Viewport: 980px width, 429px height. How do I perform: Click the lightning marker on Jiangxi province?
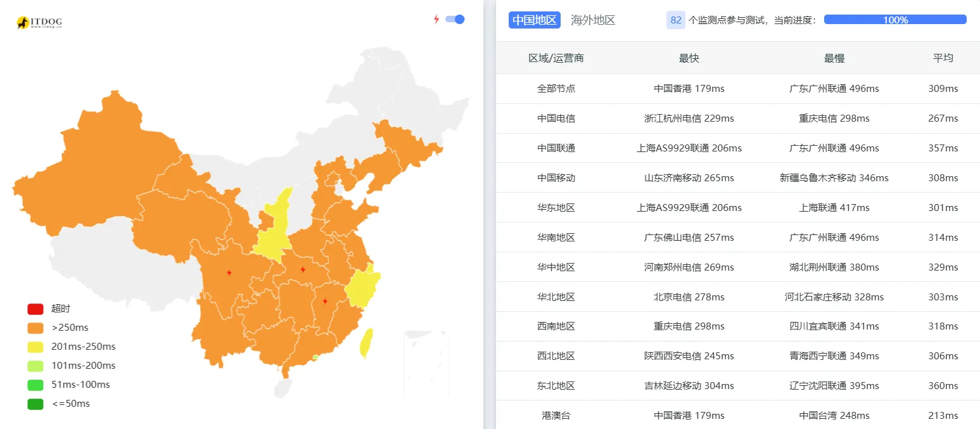click(x=325, y=302)
